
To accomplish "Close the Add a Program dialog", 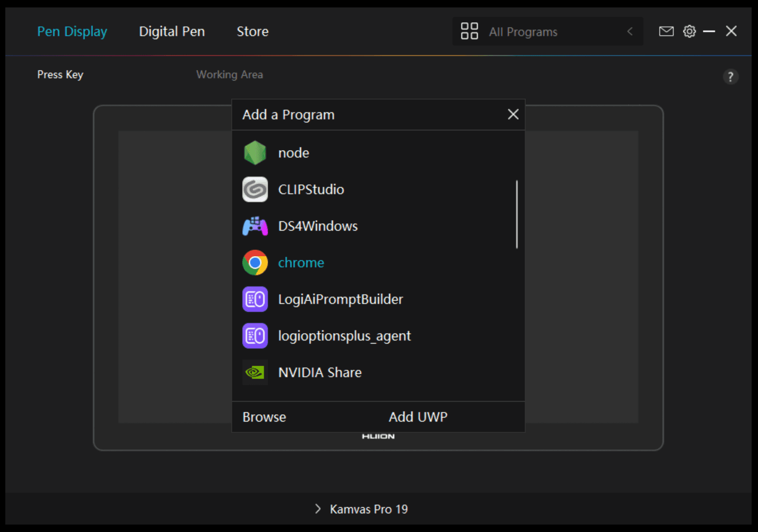I will [513, 114].
